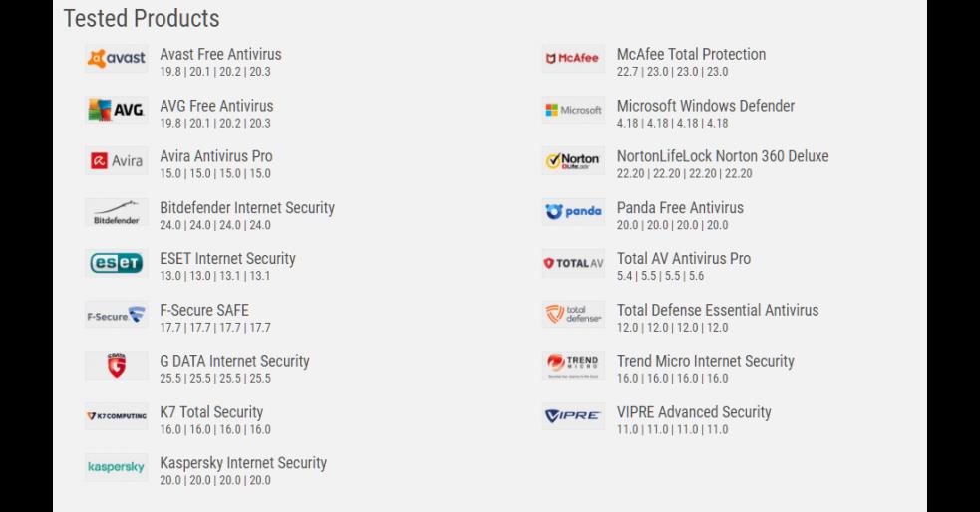The image size is (980, 512).
Task: Click the Avast logo icon
Action: click(x=116, y=59)
